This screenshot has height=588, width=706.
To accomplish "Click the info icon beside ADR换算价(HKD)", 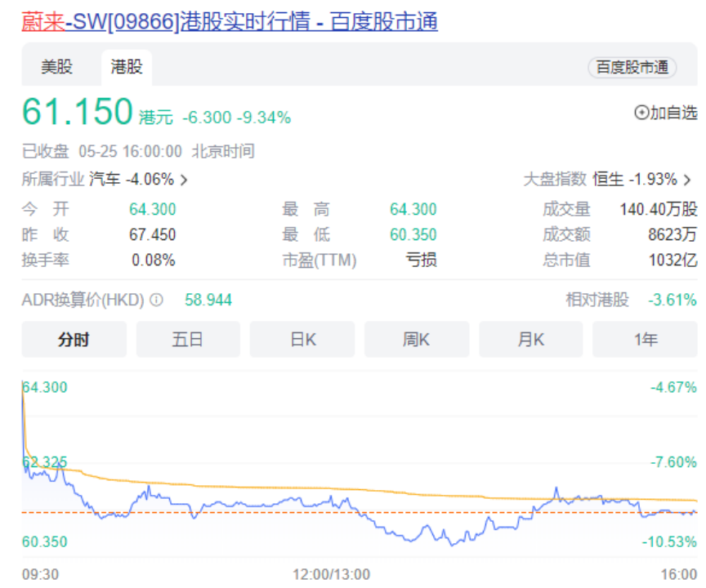I will click(x=156, y=300).
